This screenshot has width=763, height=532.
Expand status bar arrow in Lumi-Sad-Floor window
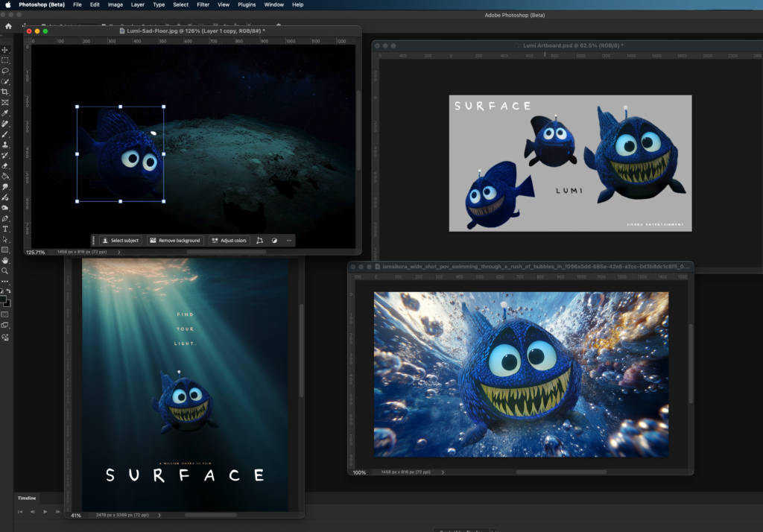[118, 253]
